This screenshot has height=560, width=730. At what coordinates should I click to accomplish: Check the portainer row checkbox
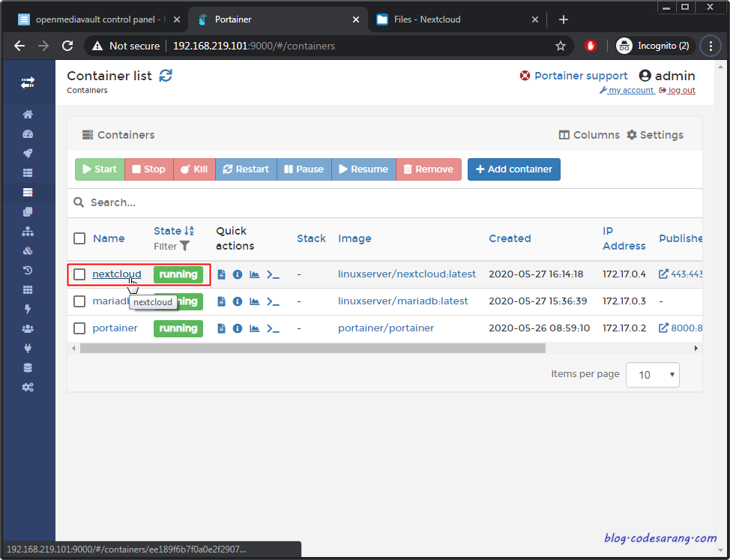click(79, 328)
